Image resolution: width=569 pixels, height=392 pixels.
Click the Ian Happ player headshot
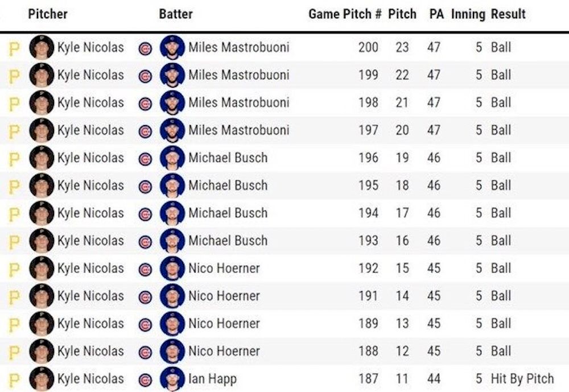pyautogui.click(x=172, y=379)
